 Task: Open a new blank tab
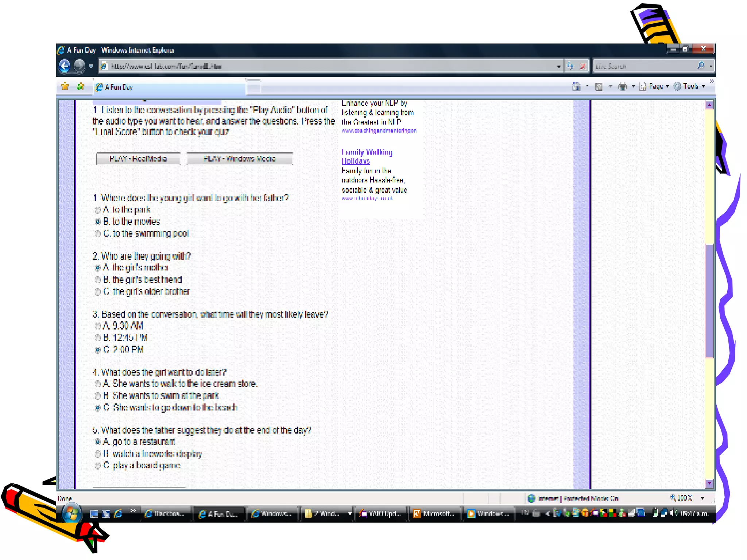254,87
